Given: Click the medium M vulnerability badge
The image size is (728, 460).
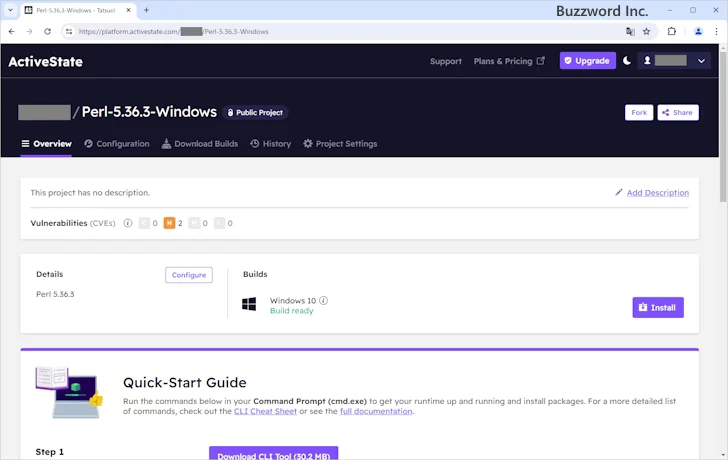Looking at the screenshot, I should (195, 223).
